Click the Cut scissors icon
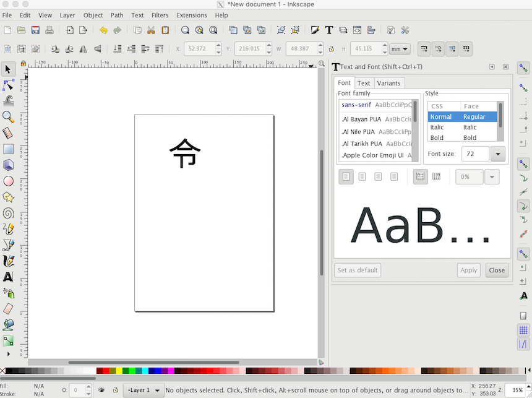This screenshot has height=398, width=532. (x=151, y=30)
